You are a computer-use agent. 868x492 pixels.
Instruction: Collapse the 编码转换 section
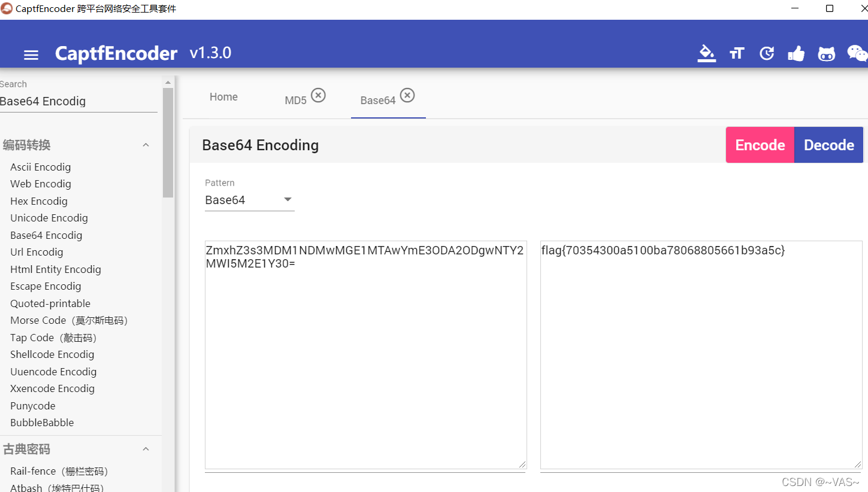(146, 145)
